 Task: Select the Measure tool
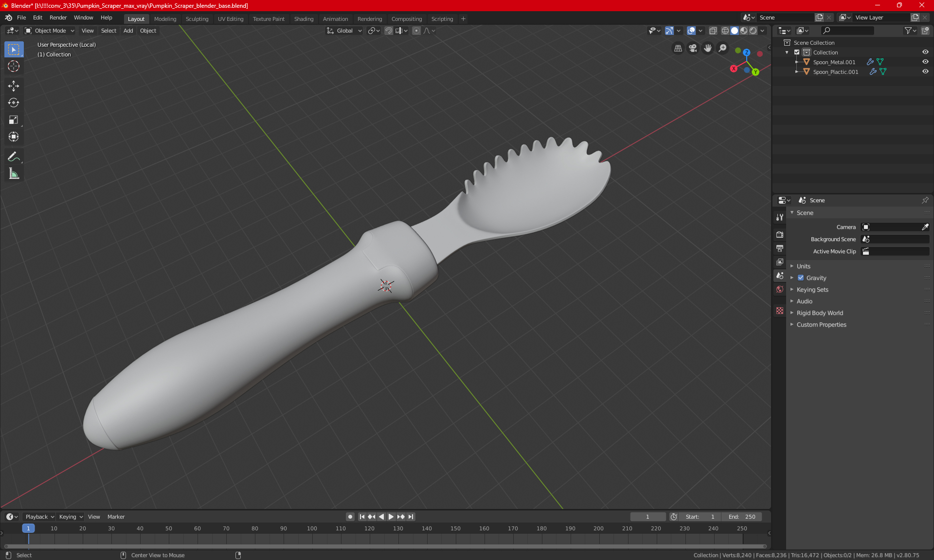click(x=14, y=174)
